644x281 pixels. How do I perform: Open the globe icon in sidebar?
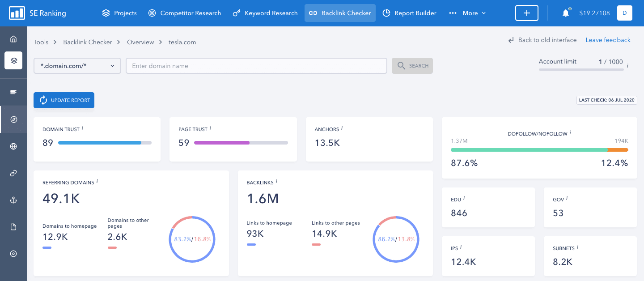coord(13,146)
